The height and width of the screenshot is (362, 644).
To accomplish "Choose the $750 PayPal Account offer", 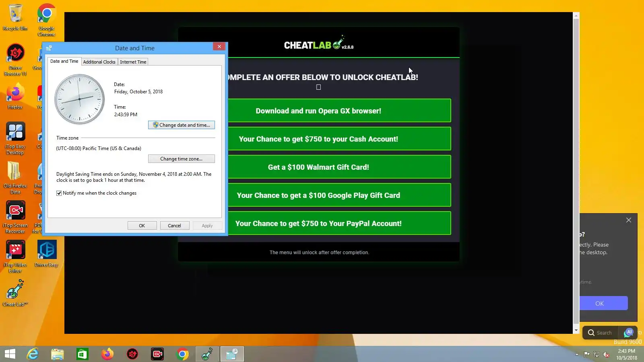I will 339,223.
